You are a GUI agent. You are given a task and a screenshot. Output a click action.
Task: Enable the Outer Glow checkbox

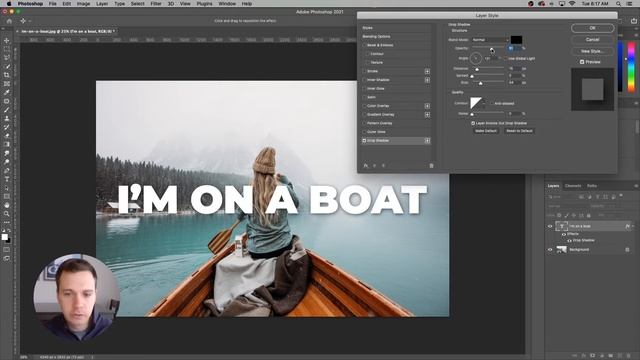pos(364,132)
